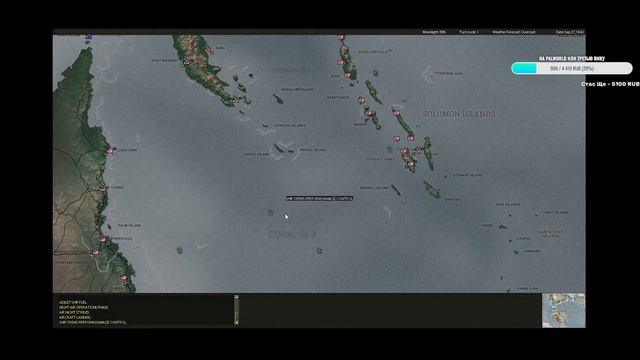The width and height of the screenshot is (640, 360).
Task: Select the task force icon below CORAL SEA label
Action: pos(319,251)
